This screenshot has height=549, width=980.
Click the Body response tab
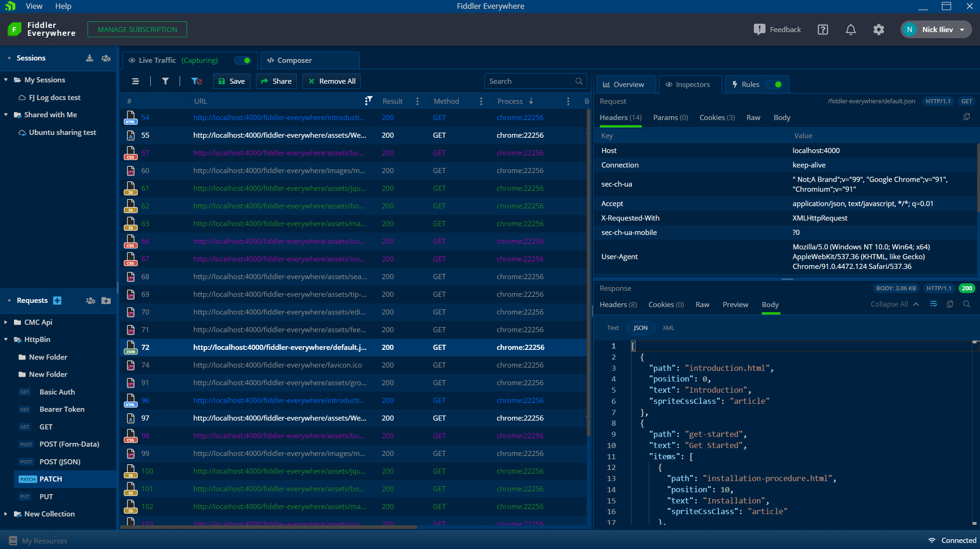coord(770,304)
